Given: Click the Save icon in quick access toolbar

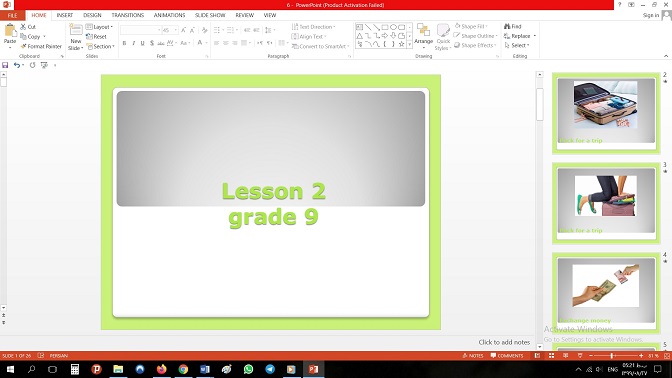Looking at the screenshot, I should 5,65.
